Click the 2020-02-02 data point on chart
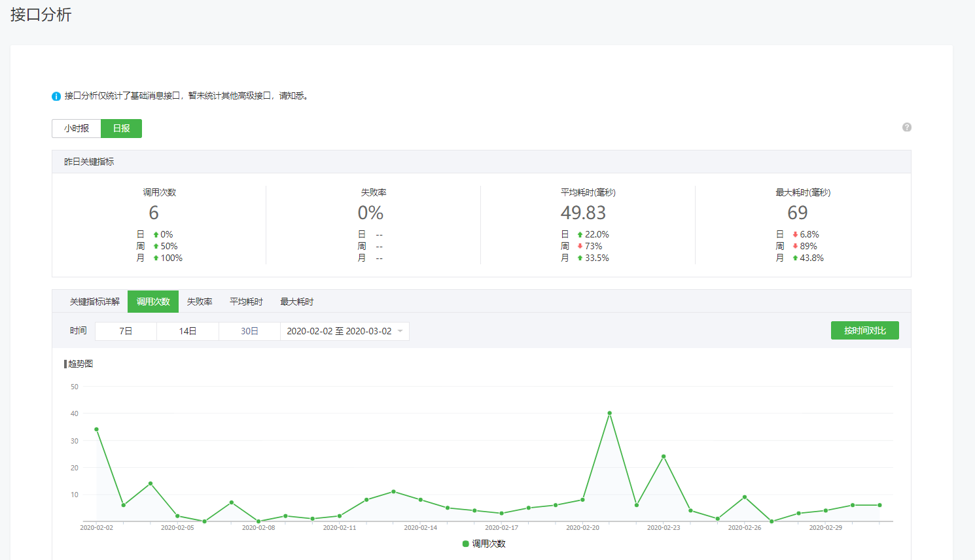Screen dimensions: 975x560 pos(96,429)
